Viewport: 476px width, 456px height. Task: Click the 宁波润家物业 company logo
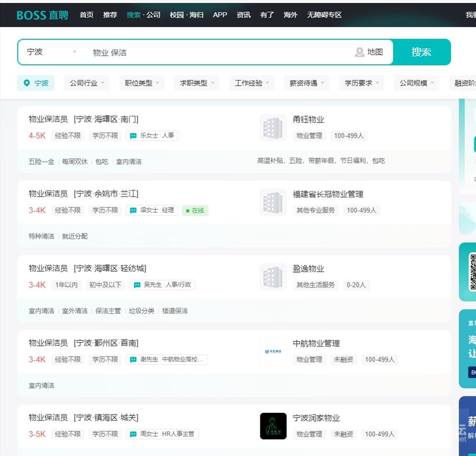273,426
